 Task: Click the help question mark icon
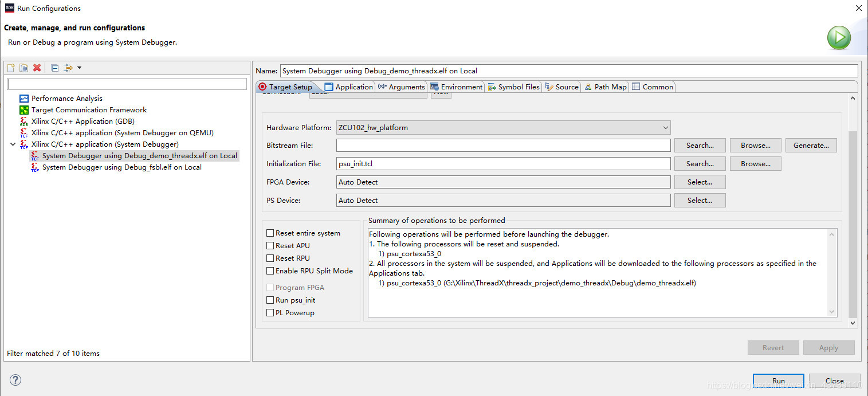[x=15, y=380]
